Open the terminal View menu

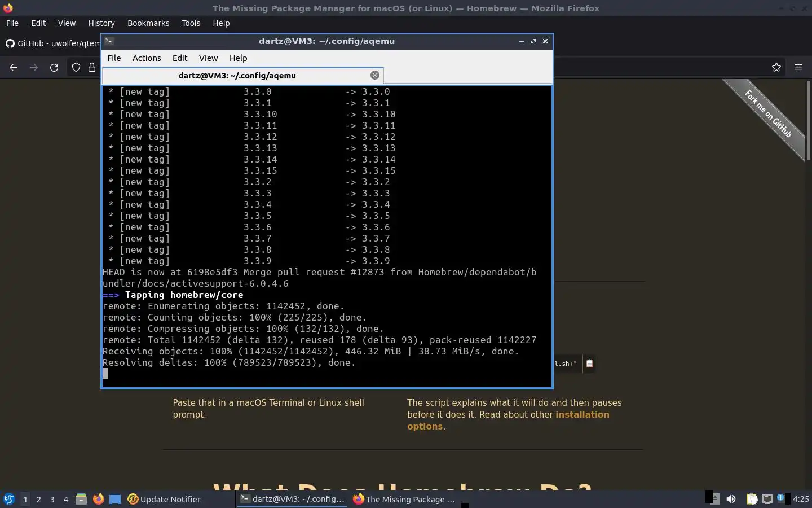[x=208, y=58]
